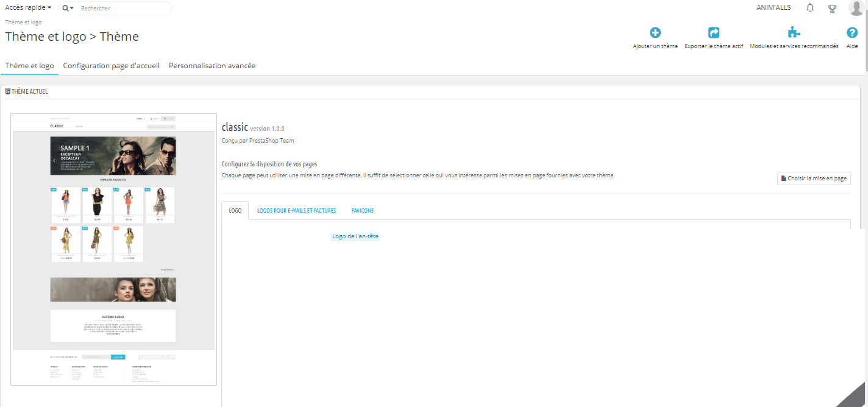Click the Exporter le thème actif icon
This screenshot has width=868, height=407.
pyautogui.click(x=714, y=33)
